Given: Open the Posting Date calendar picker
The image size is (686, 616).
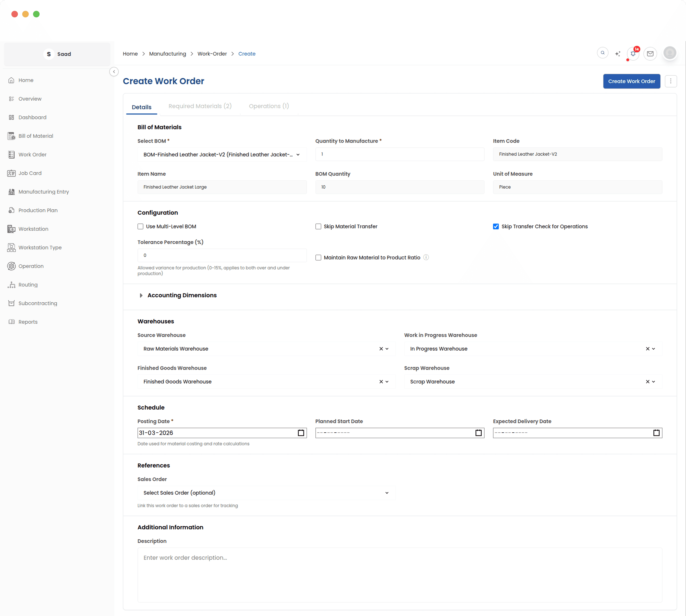Looking at the screenshot, I should click(x=301, y=433).
